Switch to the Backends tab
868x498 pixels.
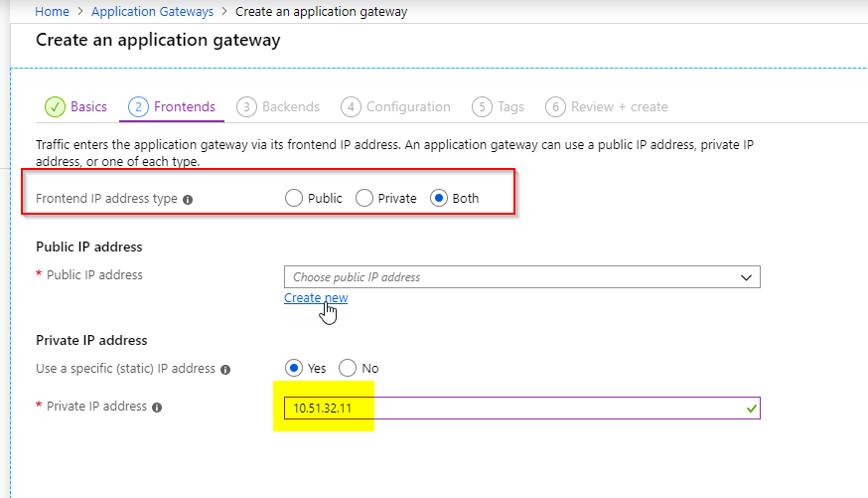pyautogui.click(x=290, y=106)
